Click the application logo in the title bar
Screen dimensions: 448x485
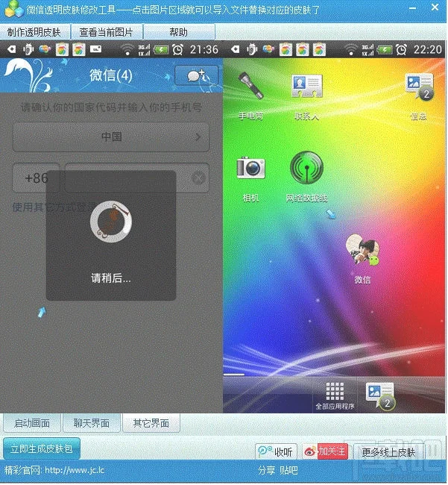[x=14, y=10]
